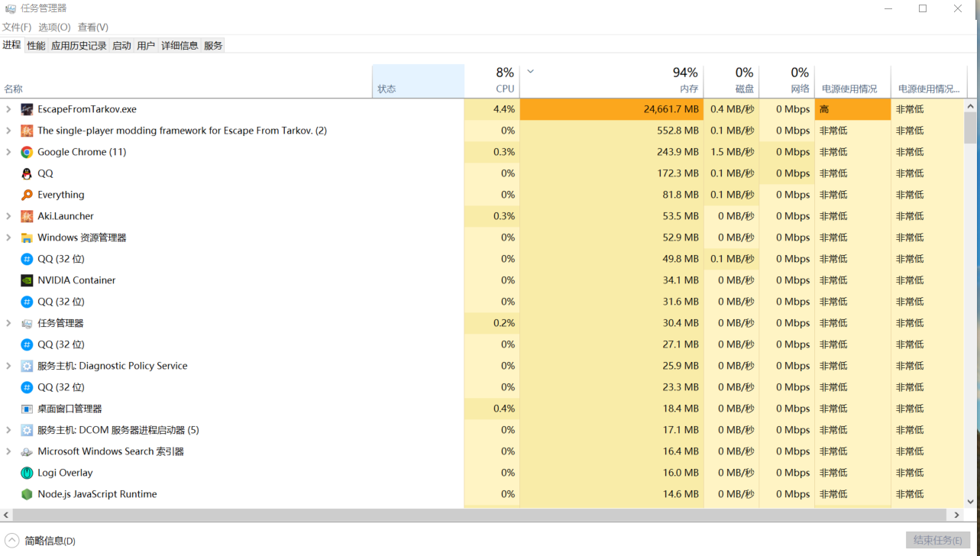Click the 任务管理器 process row icon
This screenshot has height=556, width=980.
click(x=27, y=323)
